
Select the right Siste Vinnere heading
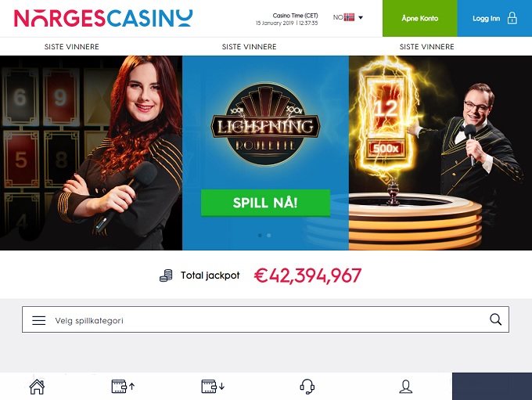click(x=427, y=47)
